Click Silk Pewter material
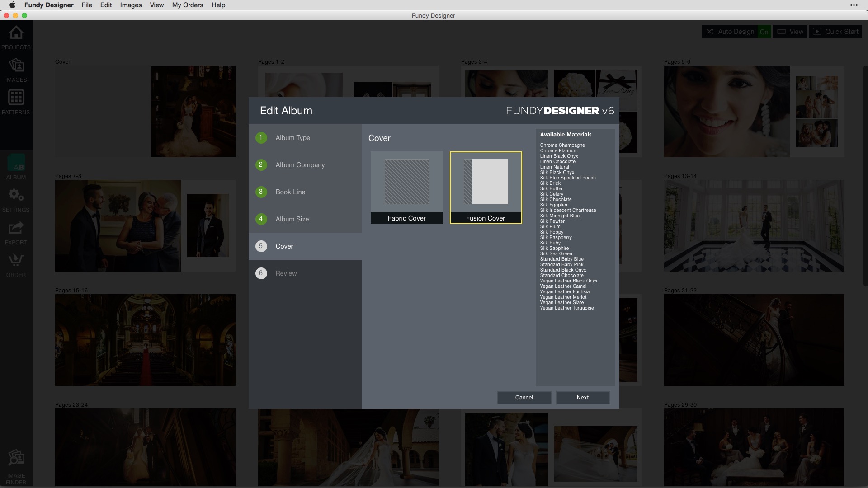The image size is (868, 488). coord(552,221)
